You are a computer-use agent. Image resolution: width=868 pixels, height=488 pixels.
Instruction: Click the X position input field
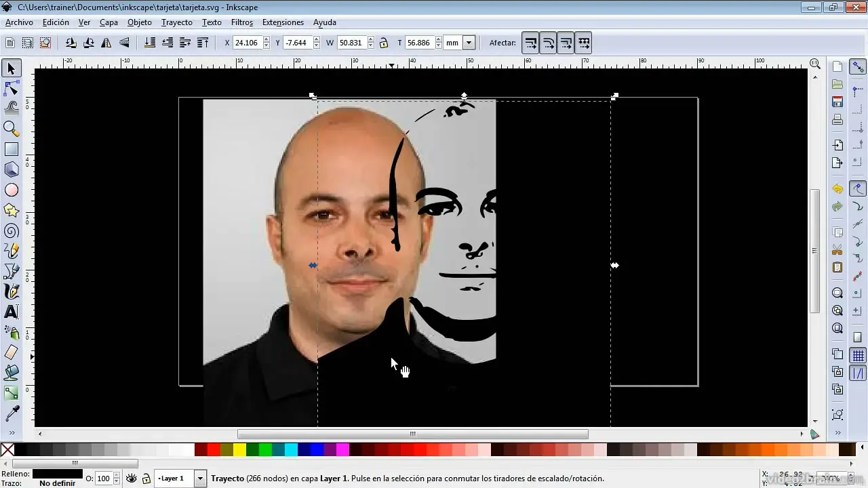pyautogui.click(x=245, y=43)
